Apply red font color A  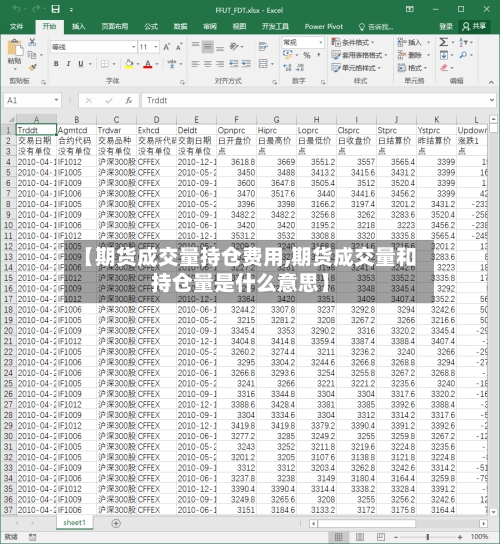(x=148, y=64)
